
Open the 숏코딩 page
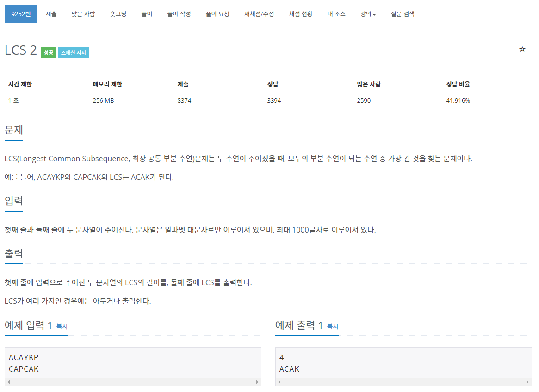pos(118,14)
